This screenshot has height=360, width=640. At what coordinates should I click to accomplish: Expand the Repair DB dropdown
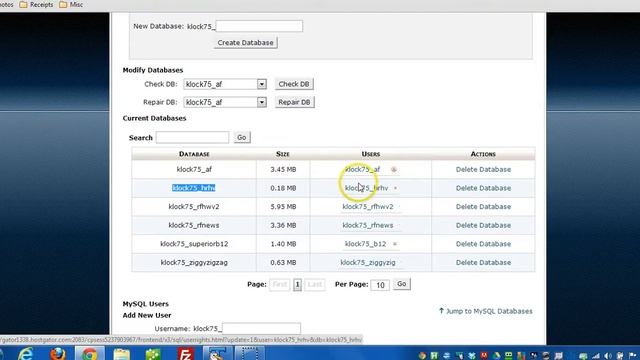tap(262, 102)
